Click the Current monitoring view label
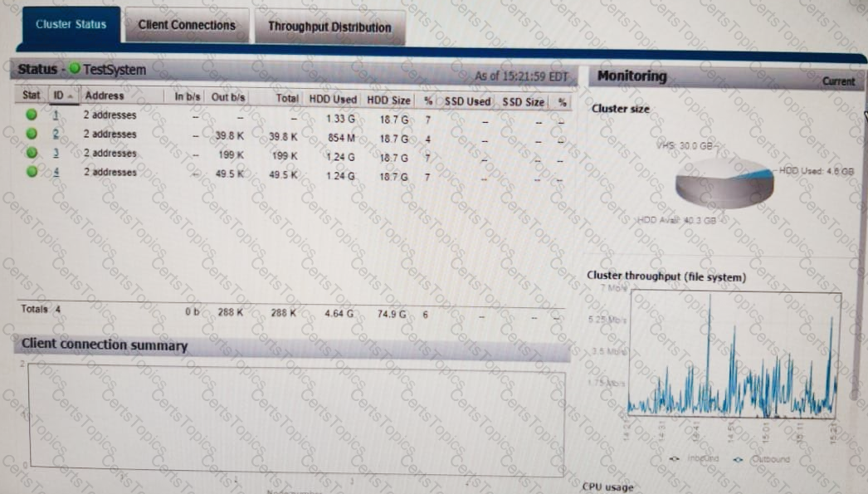 [x=837, y=81]
